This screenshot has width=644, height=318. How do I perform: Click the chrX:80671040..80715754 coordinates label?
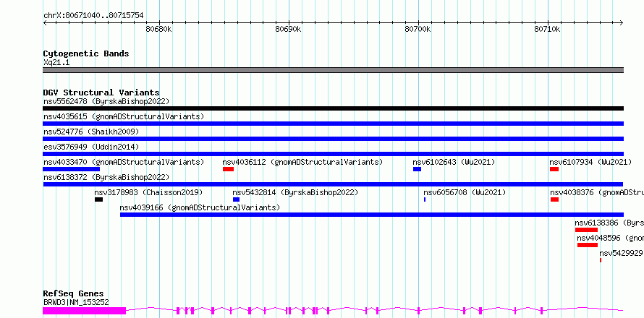pyautogui.click(x=93, y=16)
